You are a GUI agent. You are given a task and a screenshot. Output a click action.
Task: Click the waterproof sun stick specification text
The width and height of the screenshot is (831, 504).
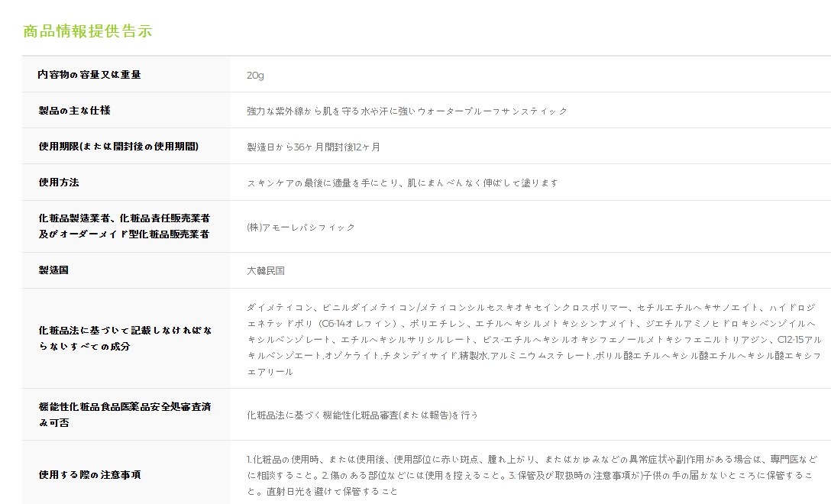pyautogui.click(x=407, y=111)
